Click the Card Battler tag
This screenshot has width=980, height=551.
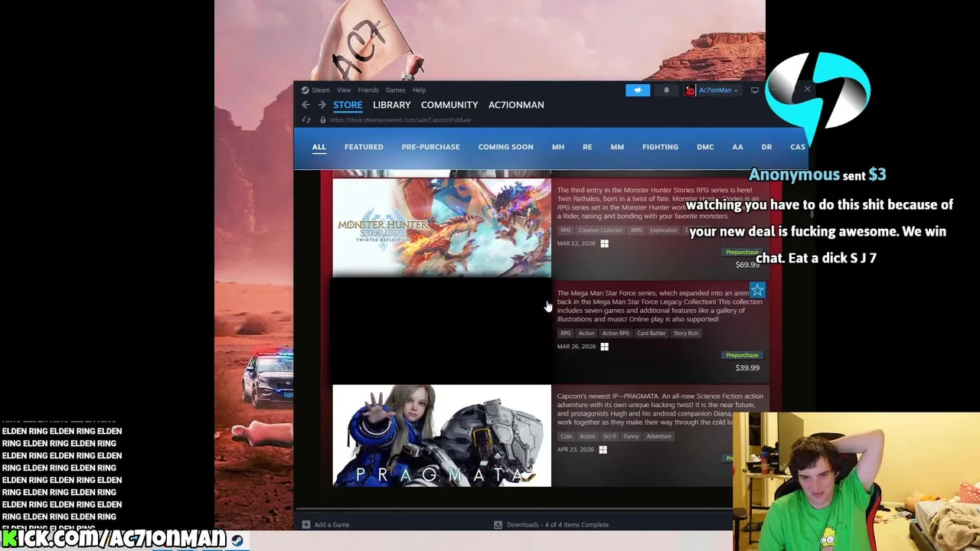tap(651, 334)
